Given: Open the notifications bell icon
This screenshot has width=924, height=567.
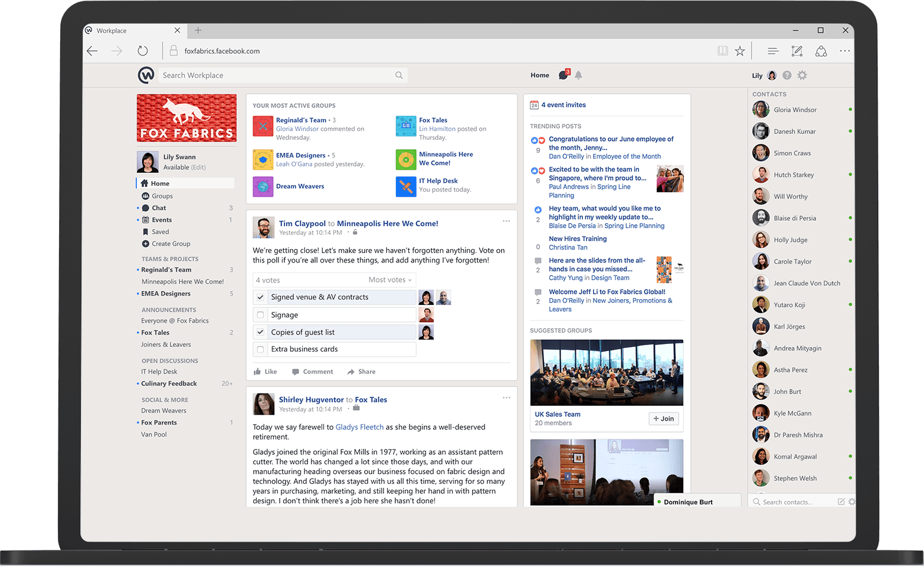Looking at the screenshot, I should pos(578,75).
